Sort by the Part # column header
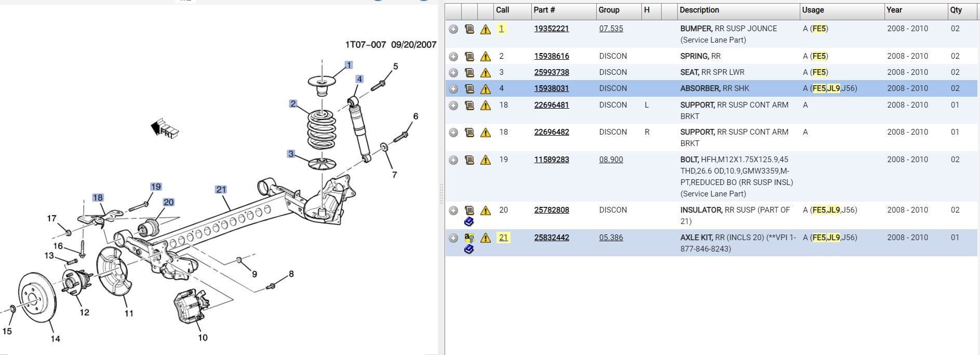980x355 pixels. (x=544, y=10)
